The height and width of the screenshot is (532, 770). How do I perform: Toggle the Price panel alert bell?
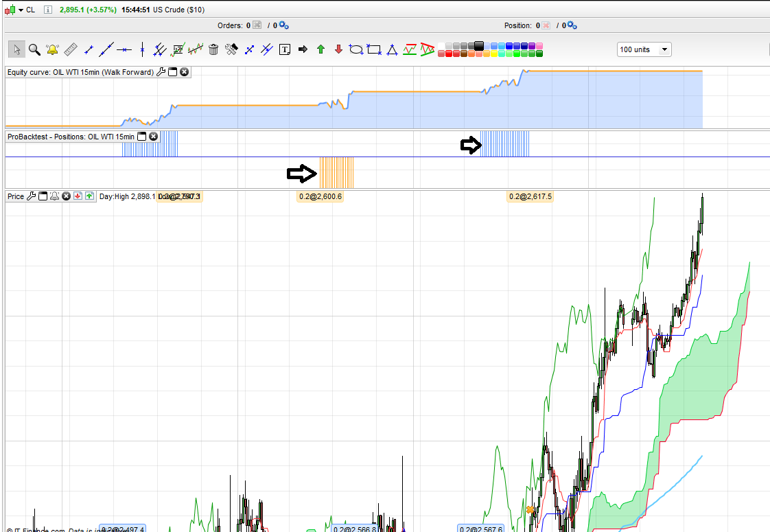tap(54, 196)
